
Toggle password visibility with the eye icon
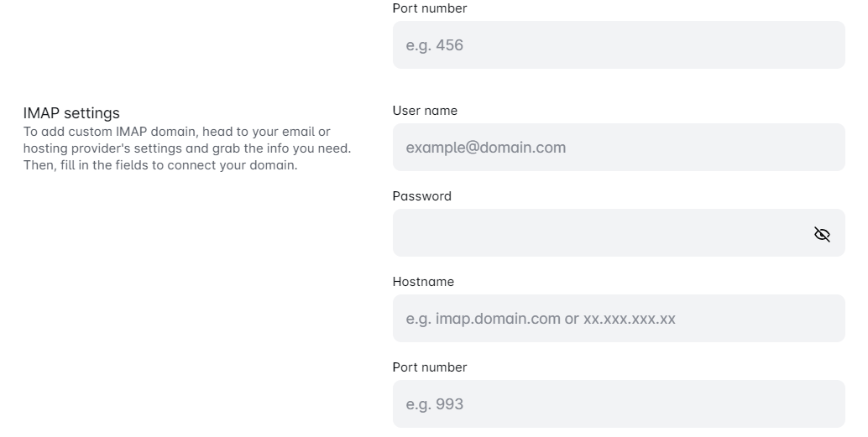point(822,234)
